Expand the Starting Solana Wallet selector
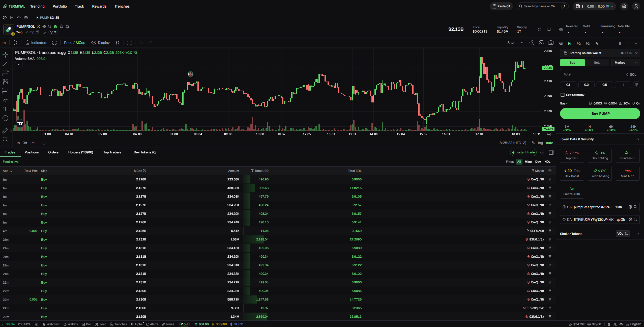The width and height of the screenshot is (644, 327). click(x=636, y=53)
